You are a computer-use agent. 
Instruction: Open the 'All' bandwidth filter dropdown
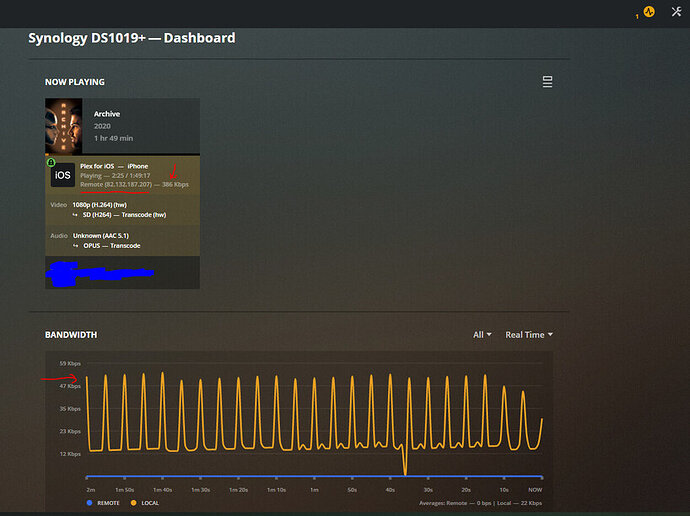coord(482,335)
